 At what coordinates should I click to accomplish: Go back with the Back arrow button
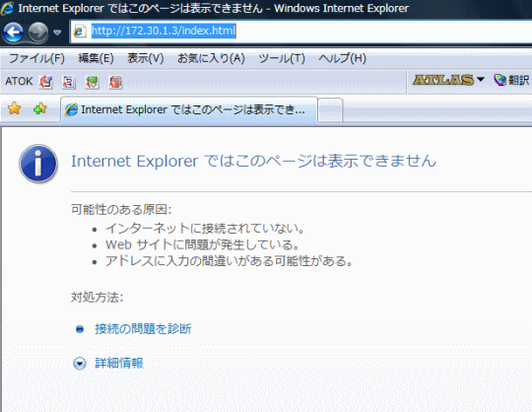[x=13, y=33]
